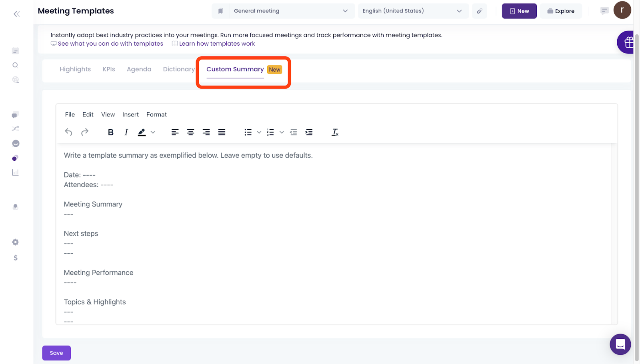The image size is (640, 364).
Task: Save the custom summary template
Action: pyautogui.click(x=56, y=353)
